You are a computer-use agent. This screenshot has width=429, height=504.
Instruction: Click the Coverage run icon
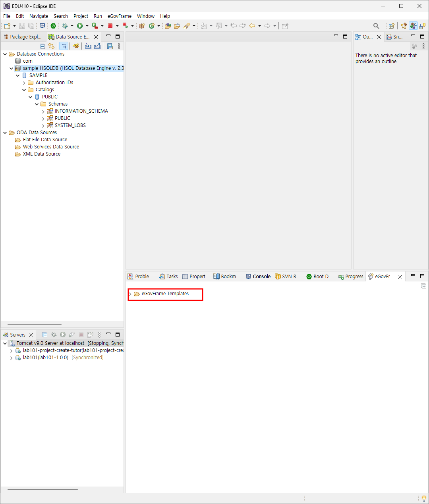pos(95,26)
